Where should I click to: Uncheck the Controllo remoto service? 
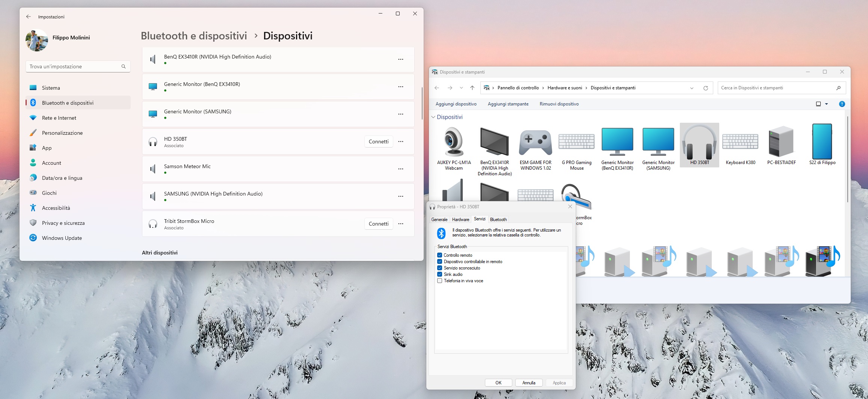(x=439, y=255)
